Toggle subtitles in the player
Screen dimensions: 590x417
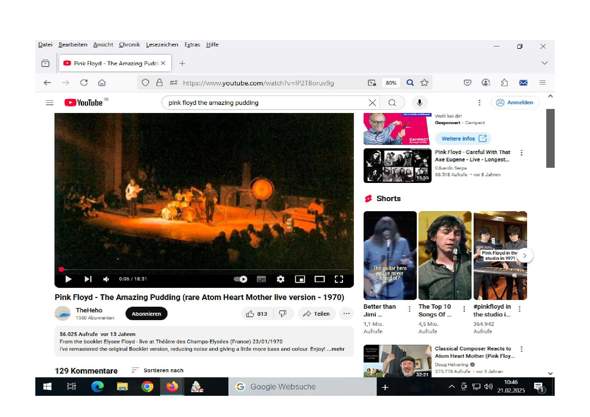(261, 279)
